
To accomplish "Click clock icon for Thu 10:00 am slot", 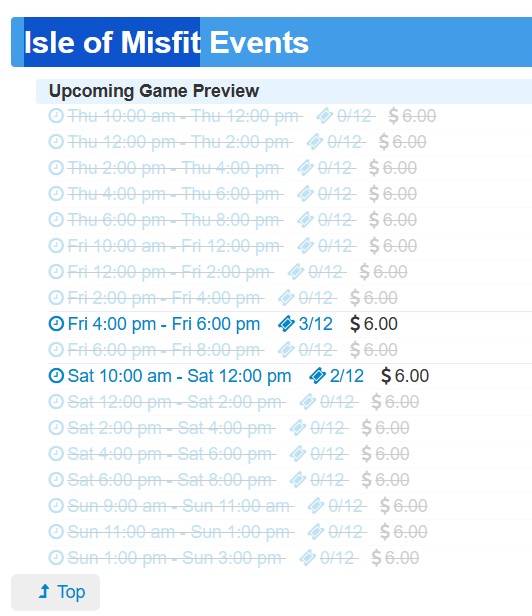I will point(56,116).
